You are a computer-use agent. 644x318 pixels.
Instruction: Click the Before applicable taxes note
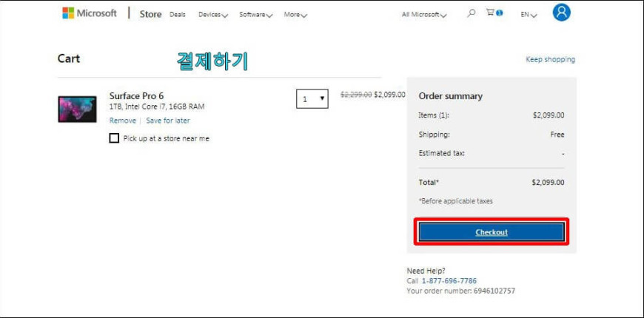tap(455, 201)
